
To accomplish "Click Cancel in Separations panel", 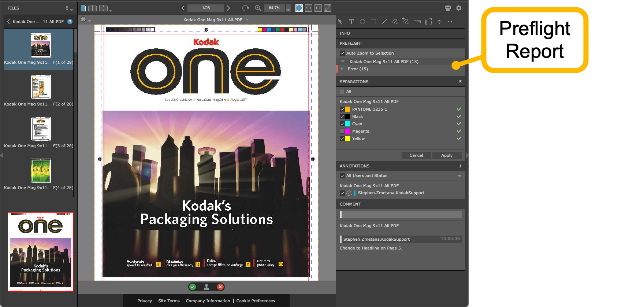I will 416,155.
